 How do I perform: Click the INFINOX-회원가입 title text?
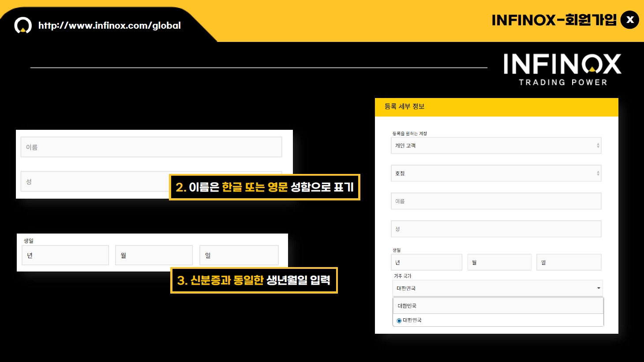(x=554, y=20)
